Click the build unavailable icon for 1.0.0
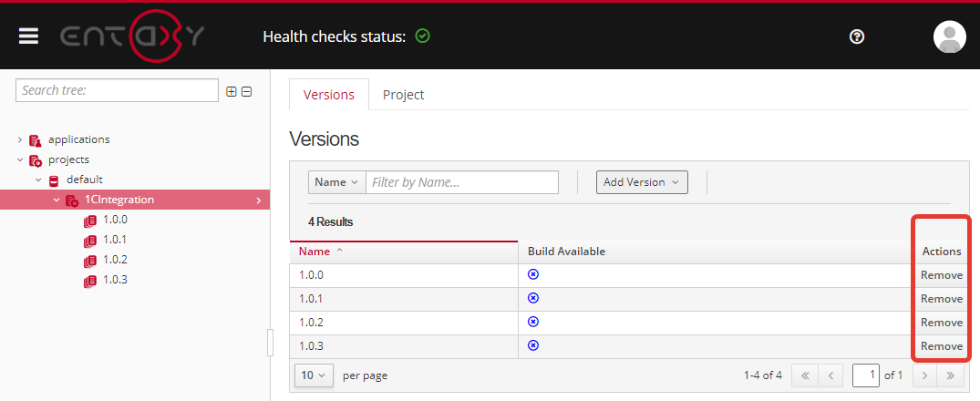This screenshot has height=401, width=980. click(533, 274)
